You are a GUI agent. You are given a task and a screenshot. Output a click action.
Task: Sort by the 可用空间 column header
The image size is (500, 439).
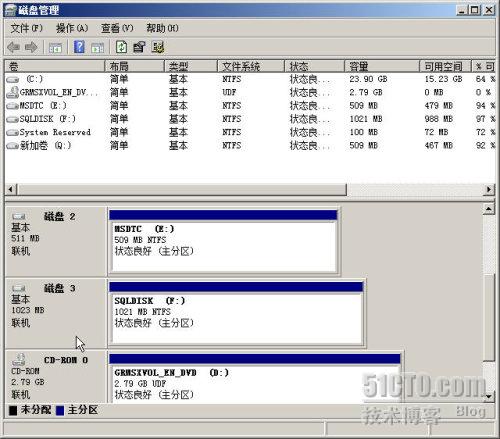[445, 66]
